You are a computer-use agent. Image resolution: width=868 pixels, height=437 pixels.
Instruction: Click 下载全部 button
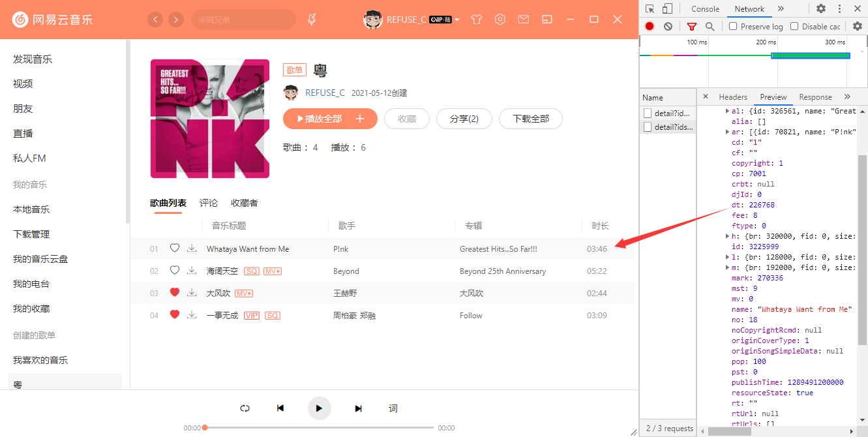(531, 119)
